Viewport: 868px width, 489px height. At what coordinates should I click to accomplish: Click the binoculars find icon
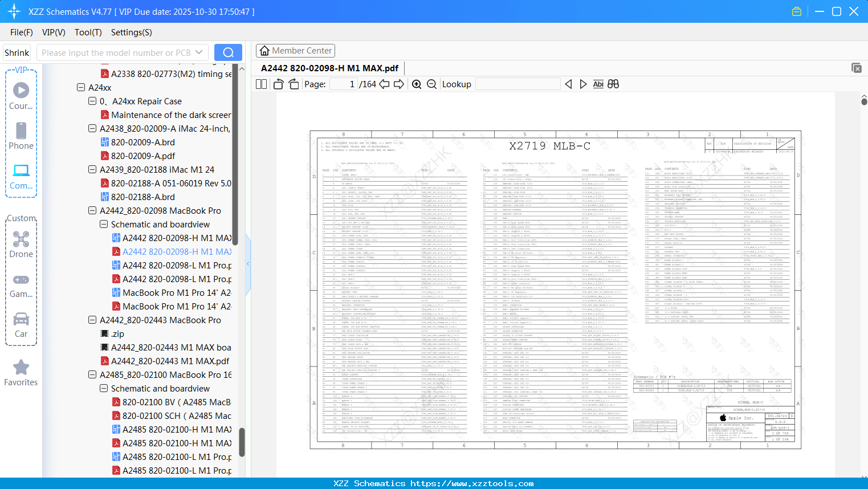(613, 84)
